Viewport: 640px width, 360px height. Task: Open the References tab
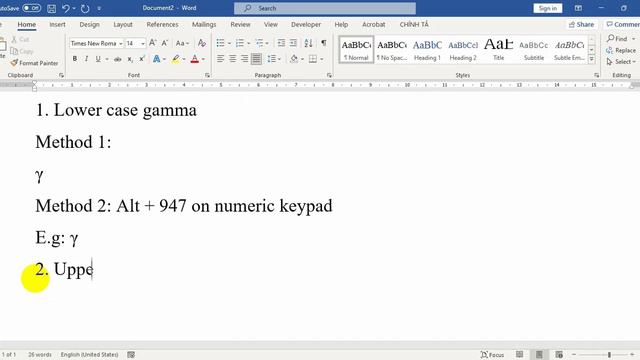point(162,24)
